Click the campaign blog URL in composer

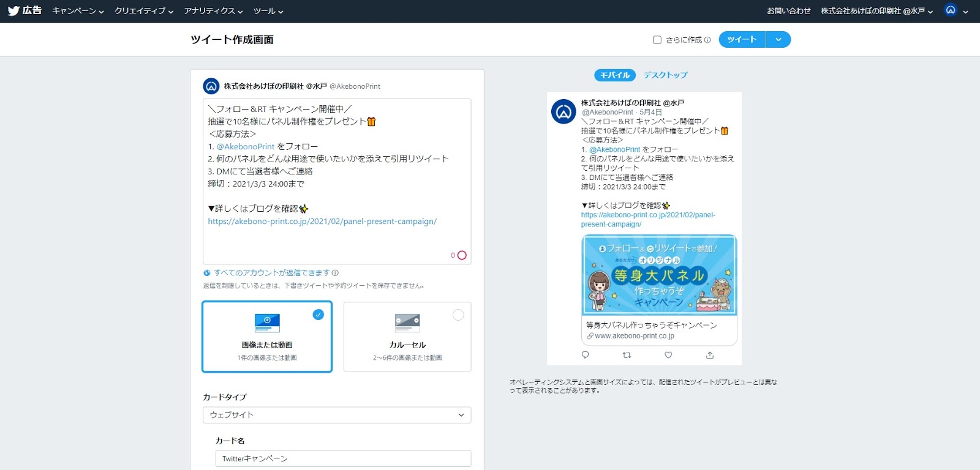[x=322, y=222]
